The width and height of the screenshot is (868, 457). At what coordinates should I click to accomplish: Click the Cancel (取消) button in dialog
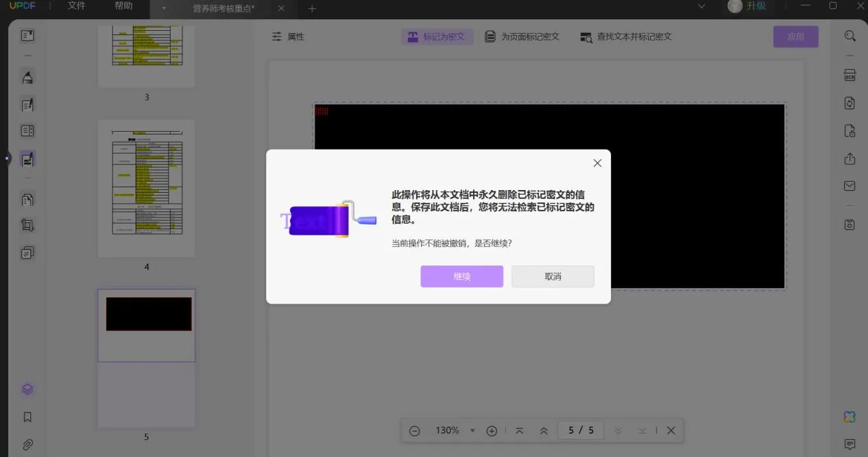tap(553, 277)
